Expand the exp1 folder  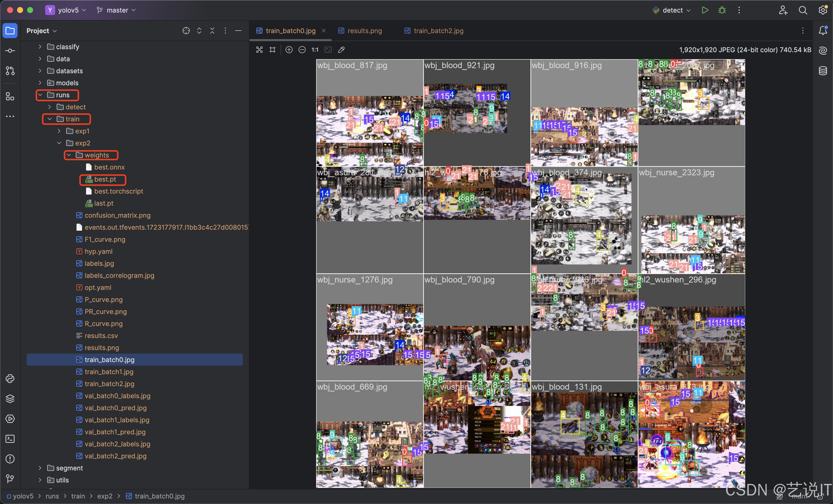pos(59,131)
